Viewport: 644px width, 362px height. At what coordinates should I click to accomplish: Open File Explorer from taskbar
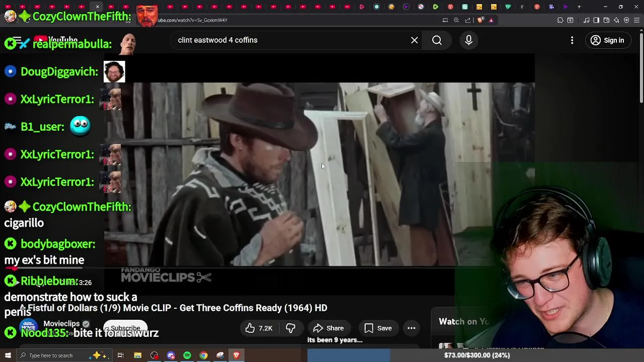[x=137, y=355]
